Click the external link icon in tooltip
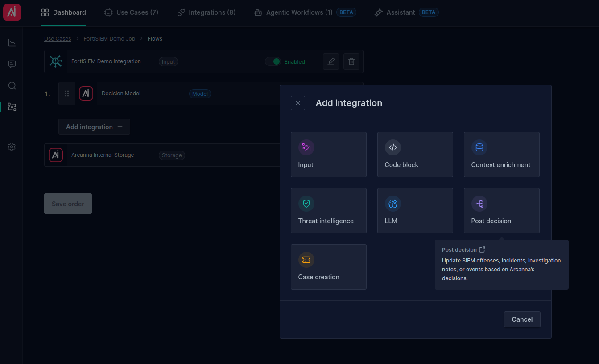Image resolution: width=599 pixels, height=364 pixels. [x=482, y=249]
